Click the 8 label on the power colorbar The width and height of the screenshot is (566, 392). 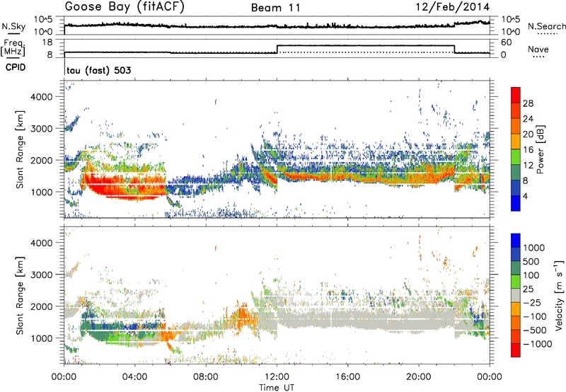click(525, 181)
